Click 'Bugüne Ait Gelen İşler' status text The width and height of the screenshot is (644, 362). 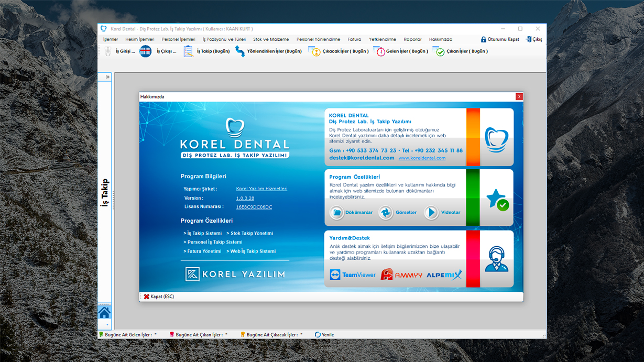coord(128,335)
